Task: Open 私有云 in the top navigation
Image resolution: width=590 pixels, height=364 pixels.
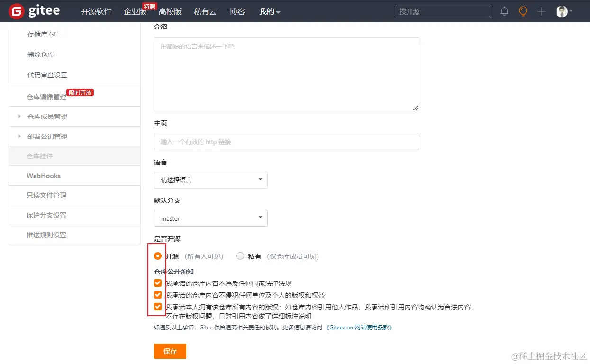Action: (205, 11)
